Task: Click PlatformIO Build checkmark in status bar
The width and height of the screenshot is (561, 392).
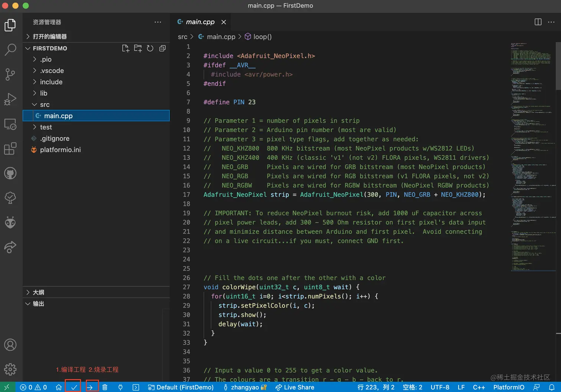Action: pos(74,387)
